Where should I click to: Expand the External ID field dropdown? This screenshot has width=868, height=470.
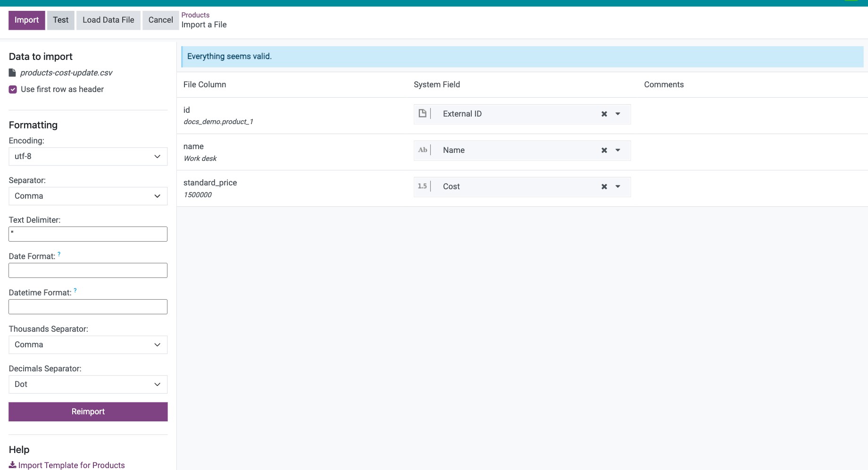coord(618,114)
